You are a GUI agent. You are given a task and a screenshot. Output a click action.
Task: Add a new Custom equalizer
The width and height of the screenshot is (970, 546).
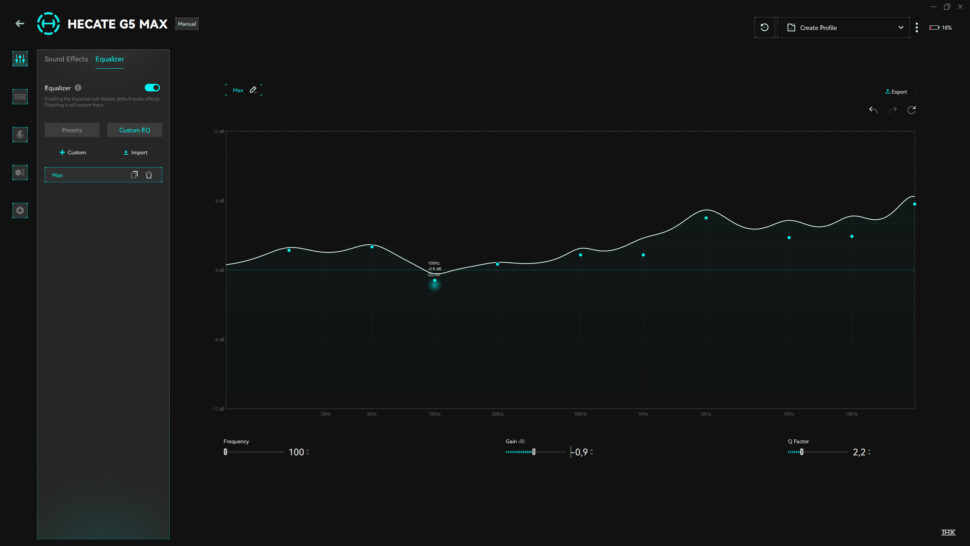(72, 152)
